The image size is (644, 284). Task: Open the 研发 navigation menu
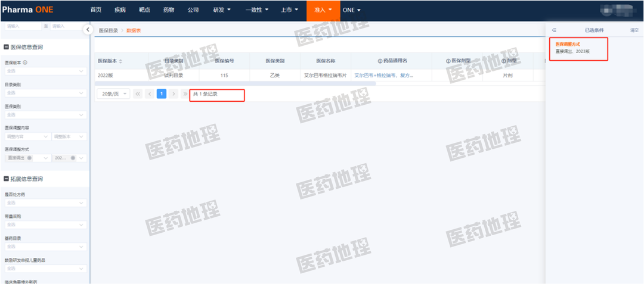224,10
